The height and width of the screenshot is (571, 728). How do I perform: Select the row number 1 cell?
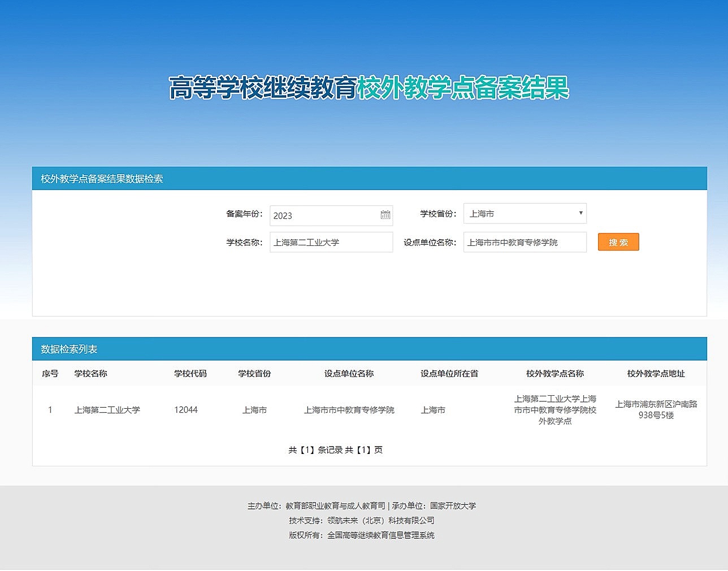pos(50,410)
